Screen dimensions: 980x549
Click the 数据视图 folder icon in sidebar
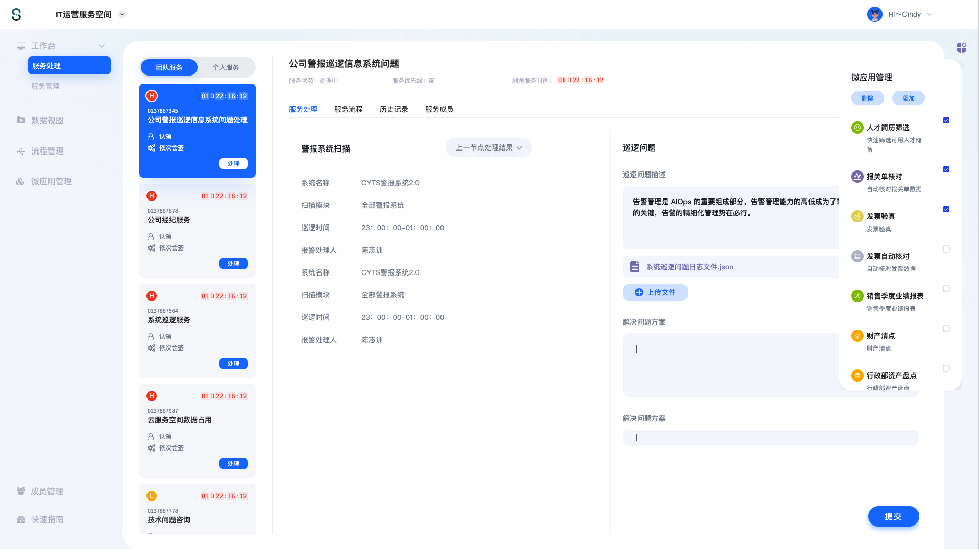pyautogui.click(x=21, y=120)
